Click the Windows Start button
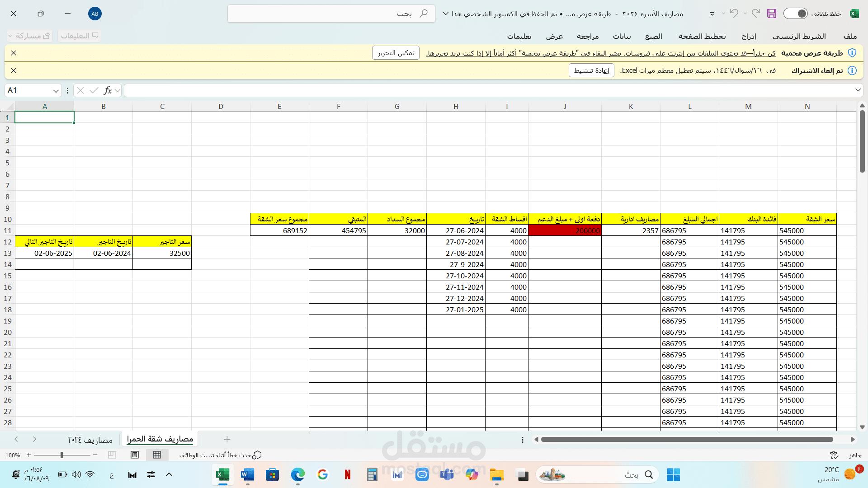Viewport: 868px width, 488px height. click(673, 475)
